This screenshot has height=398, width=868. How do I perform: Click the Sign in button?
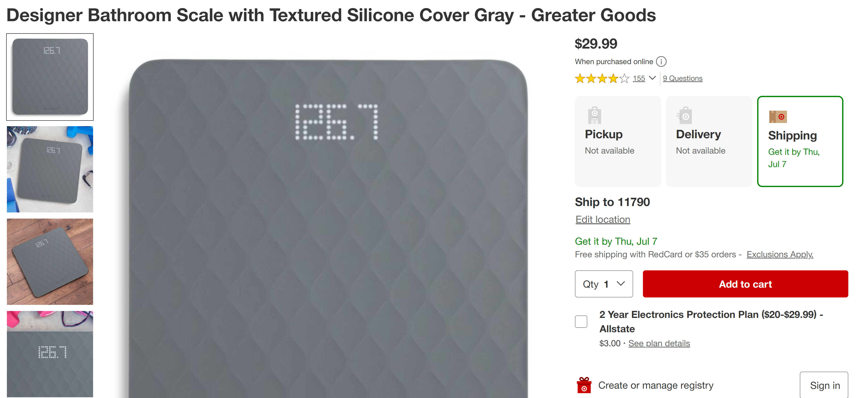[824, 385]
